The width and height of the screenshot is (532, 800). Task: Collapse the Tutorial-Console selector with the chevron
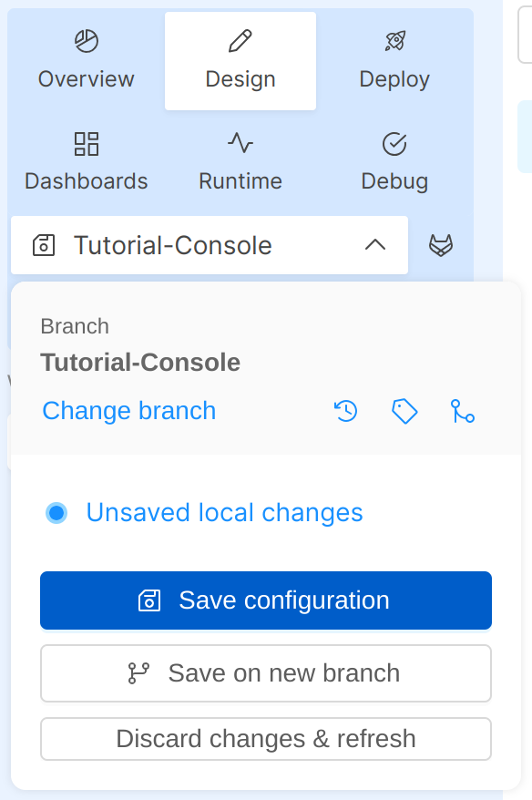(x=373, y=244)
